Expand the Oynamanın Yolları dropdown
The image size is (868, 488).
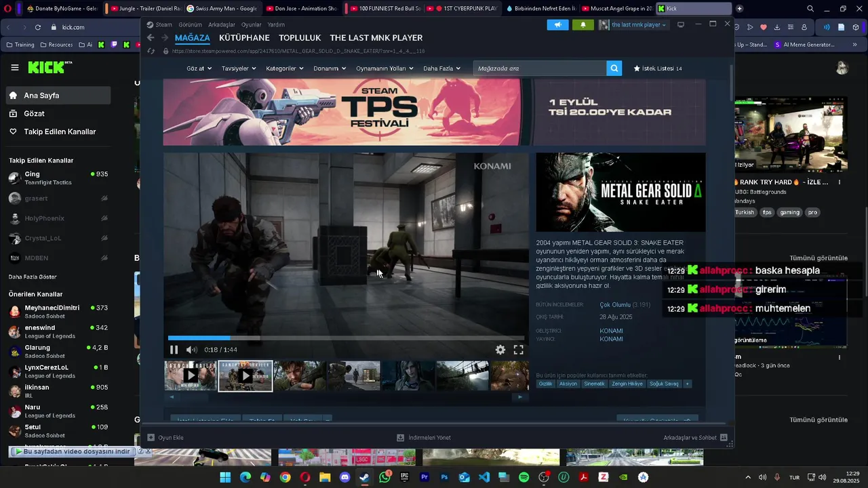tap(384, 68)
